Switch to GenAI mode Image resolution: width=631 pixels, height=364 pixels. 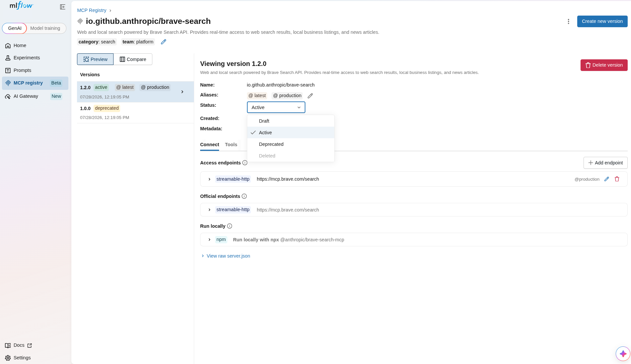[x=15, y=28]
